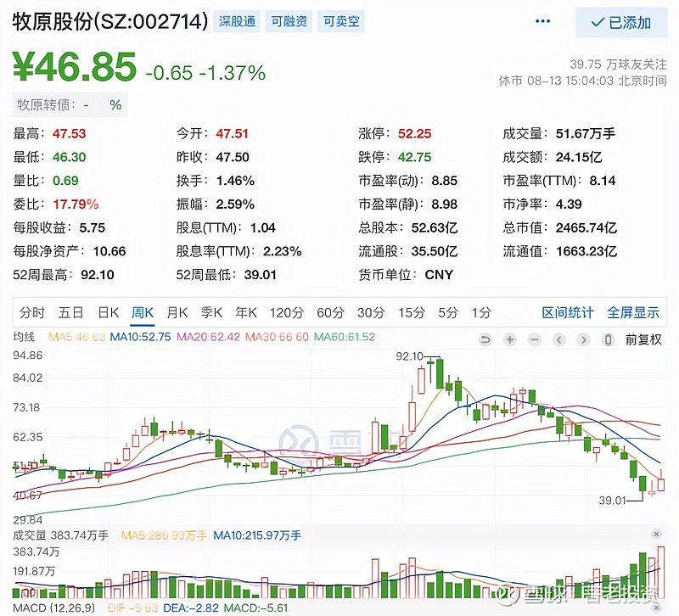
Task: Open 全屏显示 fullscreen view
Action: pyautogui.click(x=633, y=312)
